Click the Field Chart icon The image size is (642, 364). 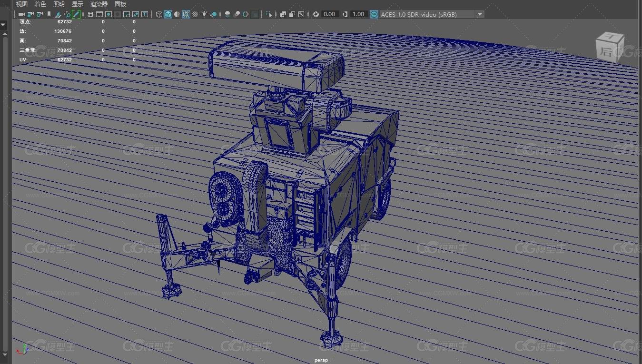[127, 14]
